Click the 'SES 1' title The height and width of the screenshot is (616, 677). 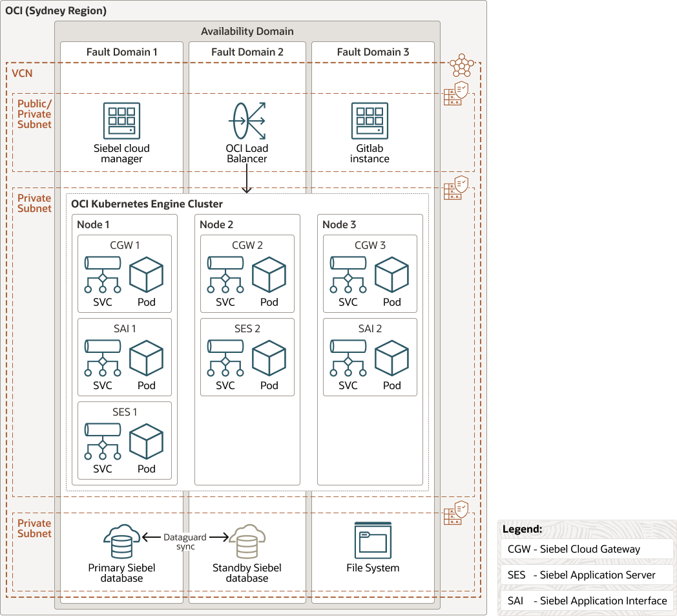tap(125, 412)
